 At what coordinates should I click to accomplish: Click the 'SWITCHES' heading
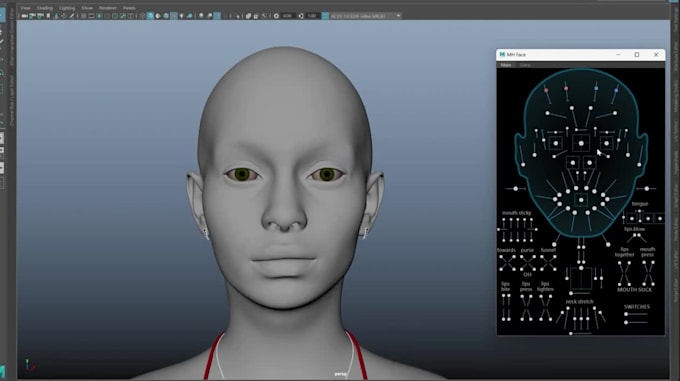637,306
